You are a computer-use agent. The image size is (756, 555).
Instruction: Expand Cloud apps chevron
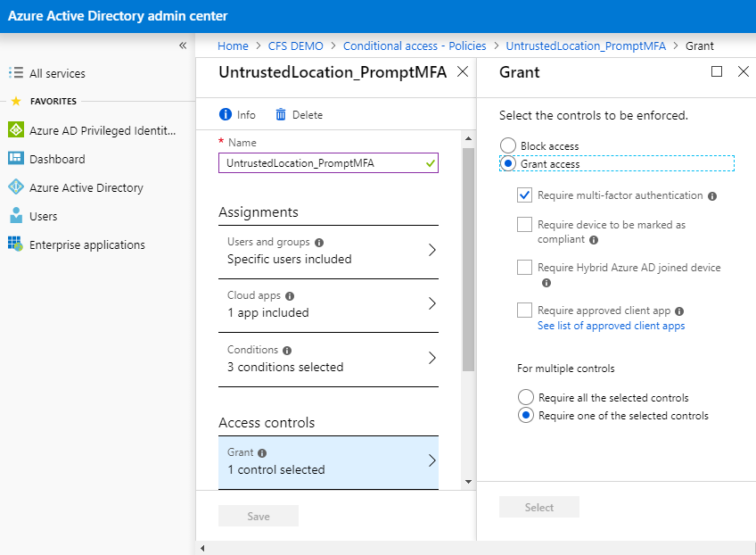point(432,303)
